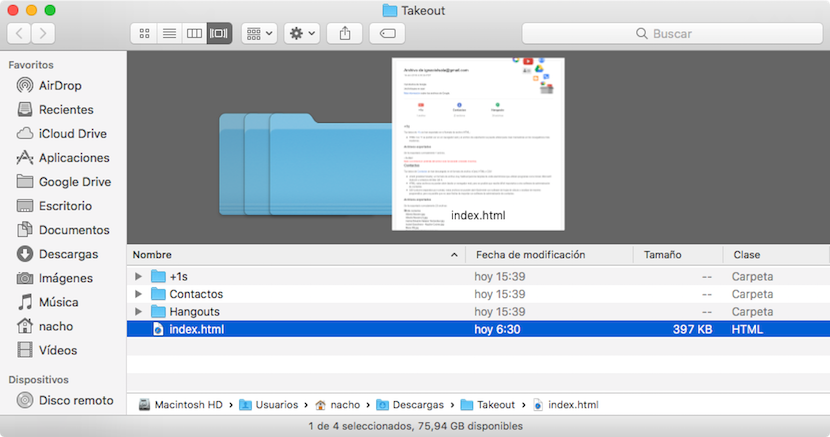Select Disco remoto under Dispositivos
Screen dimensions: 830x437
click(65, 400)
